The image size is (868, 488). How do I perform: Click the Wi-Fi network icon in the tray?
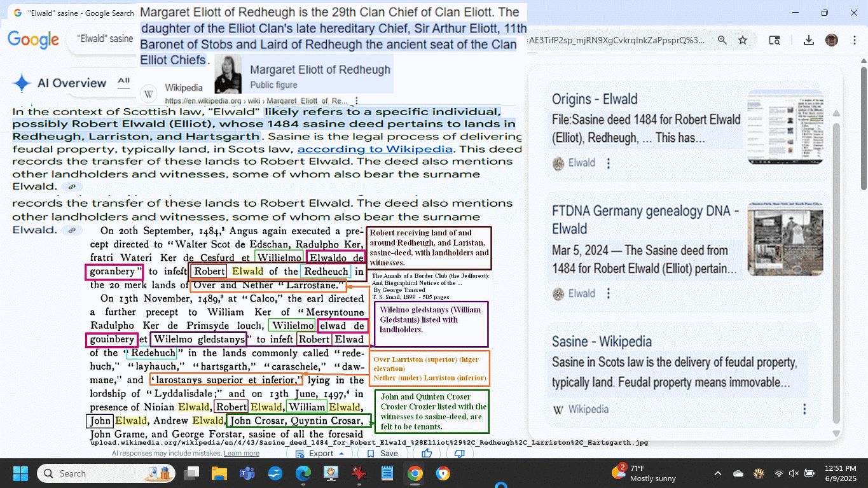778,473
